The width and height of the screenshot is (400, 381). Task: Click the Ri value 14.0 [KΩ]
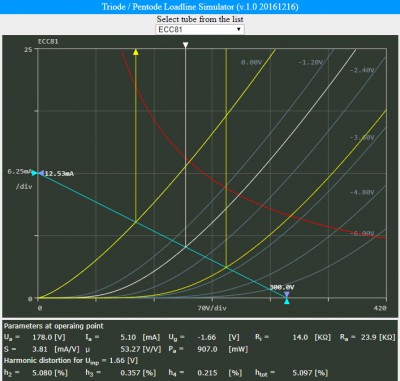tap(312, 337)
